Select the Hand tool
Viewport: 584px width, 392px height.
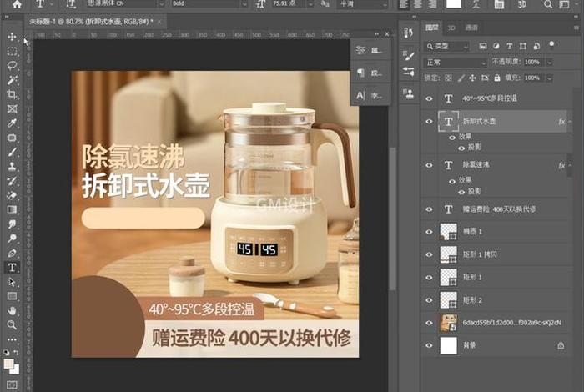coord(13,310)
